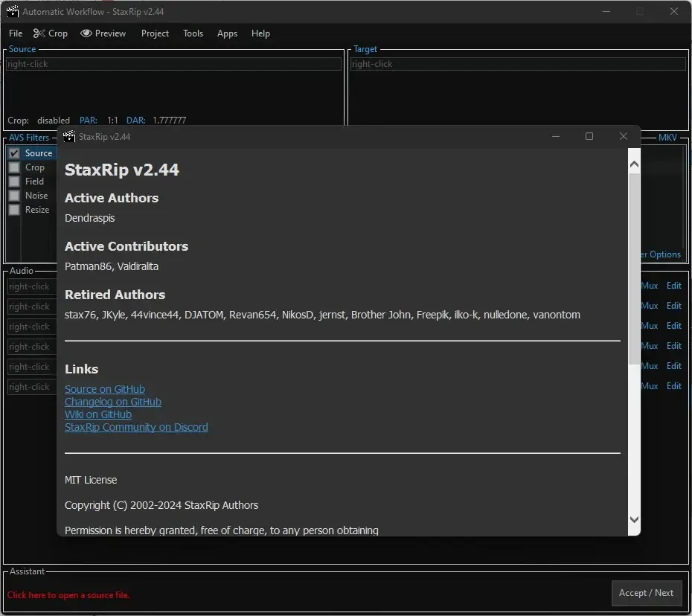692x616 pixels.
Task: Open the Tools menu
Action: [x=193, y=33]
